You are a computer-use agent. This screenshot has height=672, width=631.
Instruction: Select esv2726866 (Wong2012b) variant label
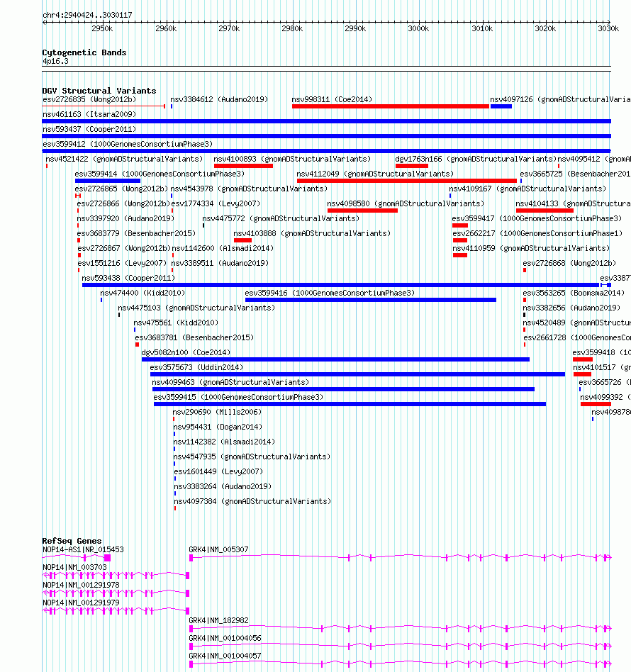click(123, 203)
